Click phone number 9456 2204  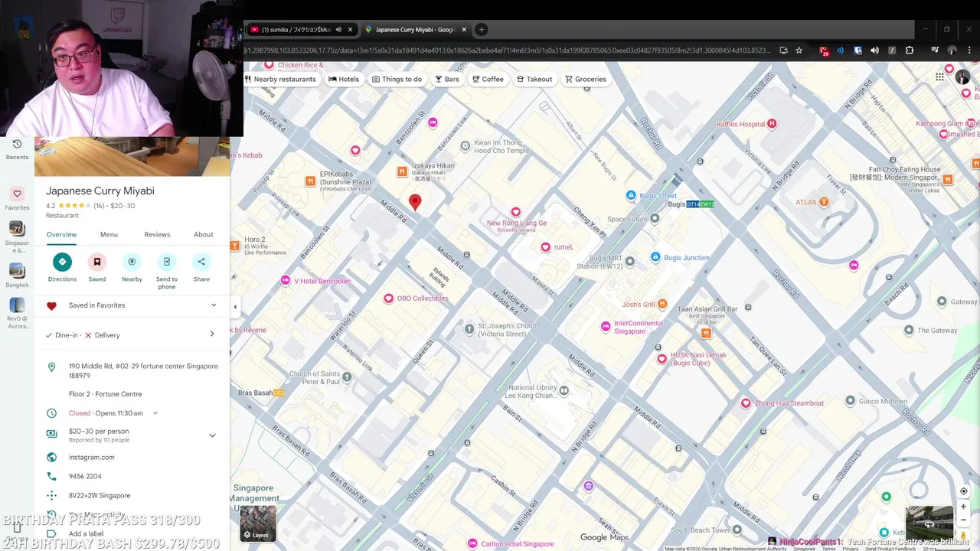[x=85, y=476]
